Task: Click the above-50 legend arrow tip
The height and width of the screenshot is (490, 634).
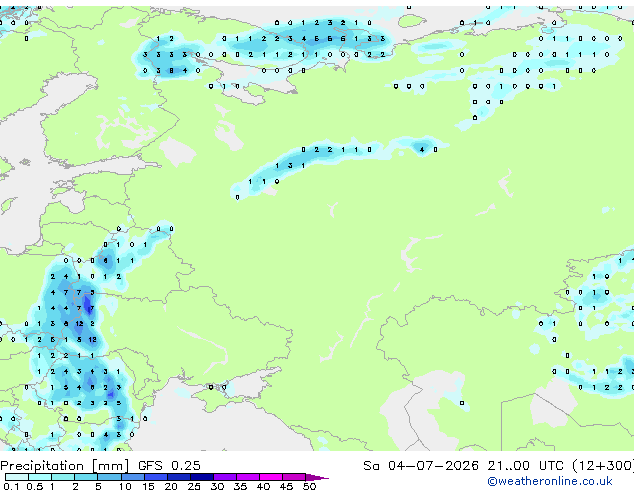Action: (317, 477)
